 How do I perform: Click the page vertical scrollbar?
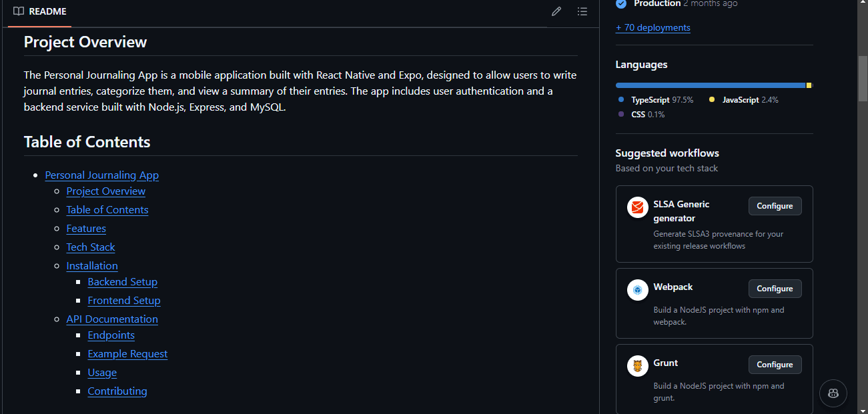point(862,80)
